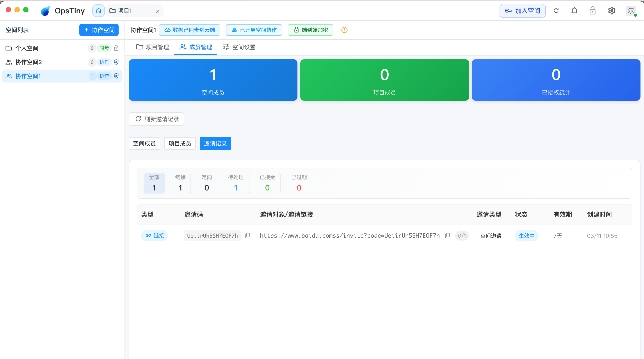Screen dimensions: 644x359
Task: Click the baidu invite link URL
Action: (350, 236)
